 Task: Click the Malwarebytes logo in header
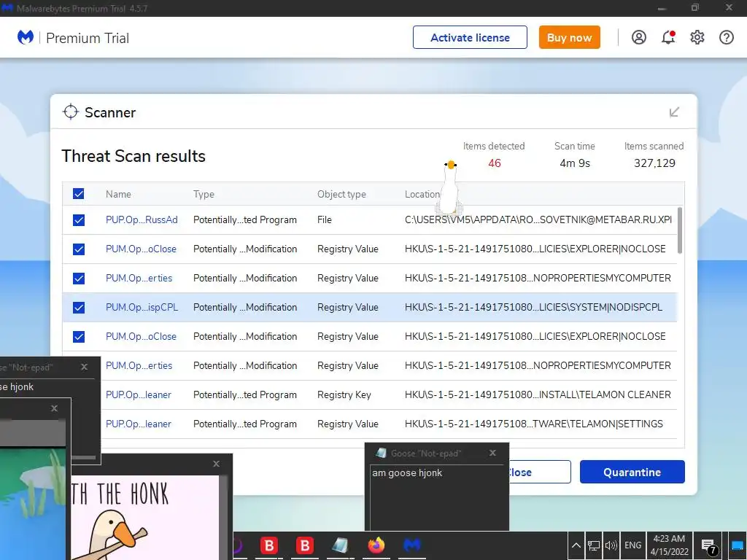26,37
